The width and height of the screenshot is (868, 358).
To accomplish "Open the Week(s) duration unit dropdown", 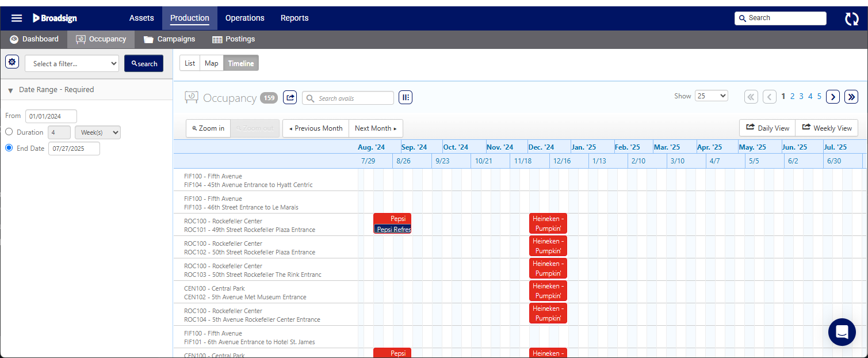I will click(x=98, y=132).
